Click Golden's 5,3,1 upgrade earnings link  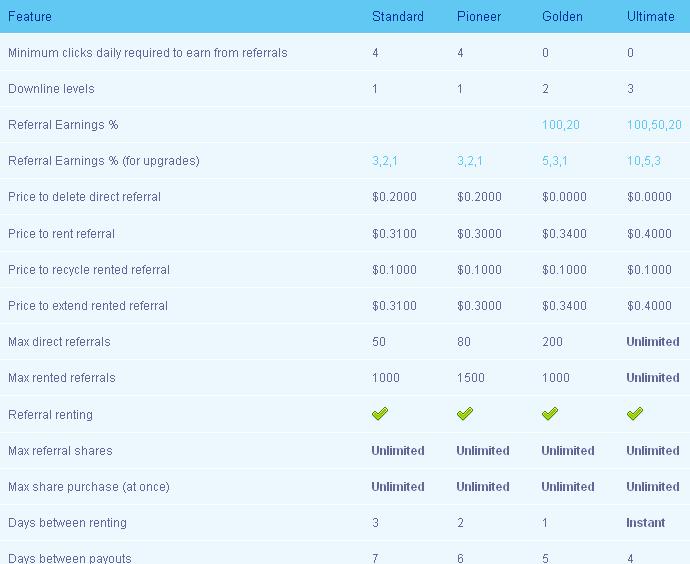555,161
